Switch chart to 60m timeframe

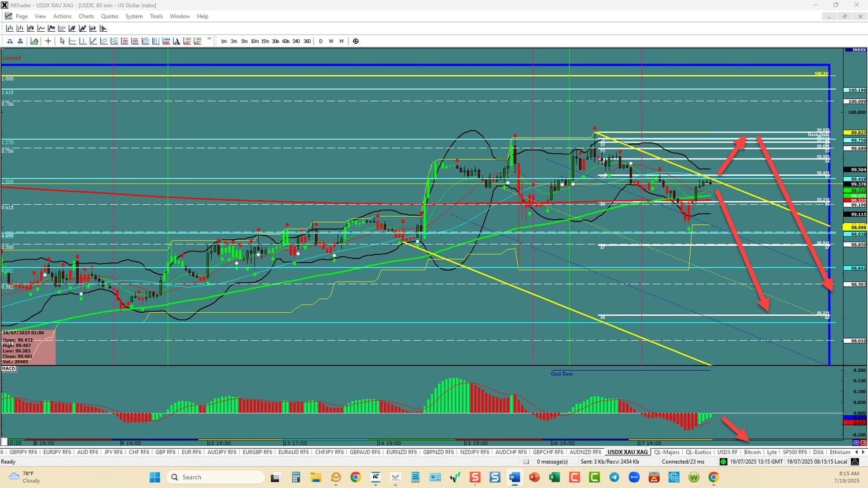[285, 41]
